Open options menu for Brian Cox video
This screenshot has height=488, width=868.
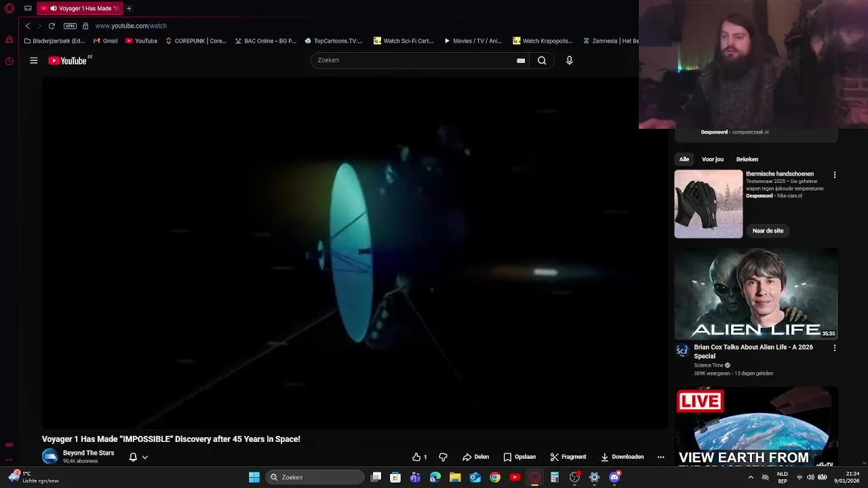[835, 348]
